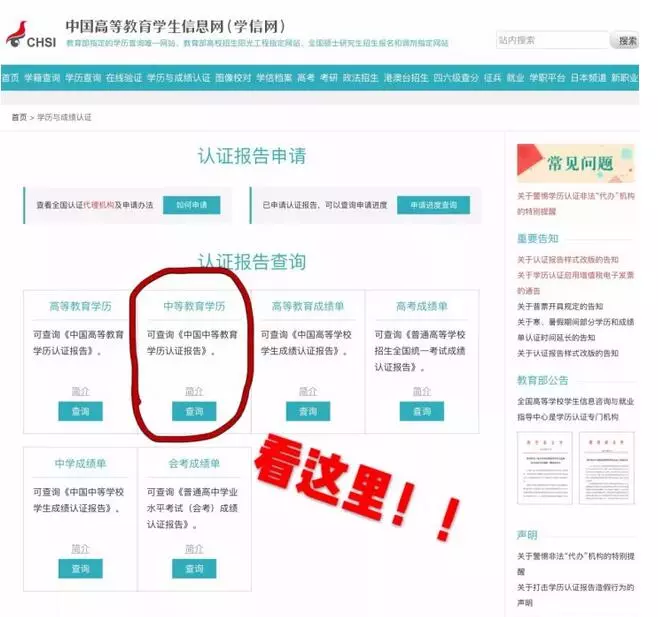Click 查询 under 高等教育成绩单
Screen dimensions: 658x617
pyautogui.click(x=308, y=411)
